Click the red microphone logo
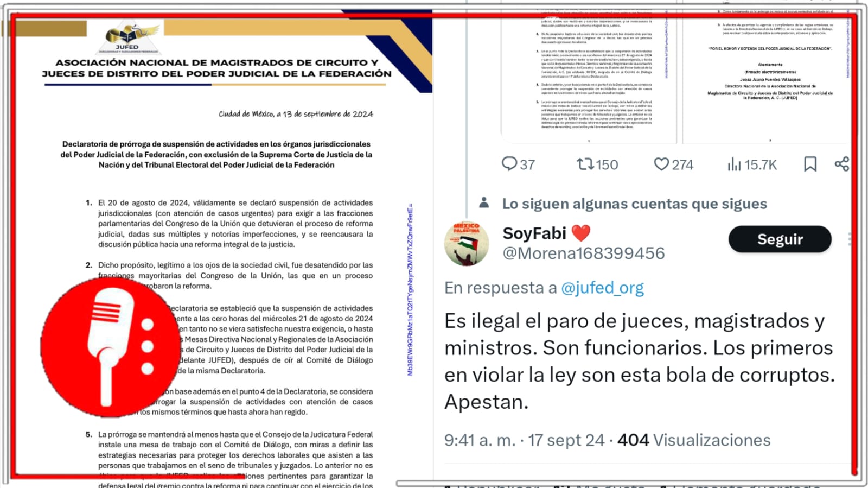Image resolution: width=868 pixels, height=488 pixels. [x=110, y=347]
